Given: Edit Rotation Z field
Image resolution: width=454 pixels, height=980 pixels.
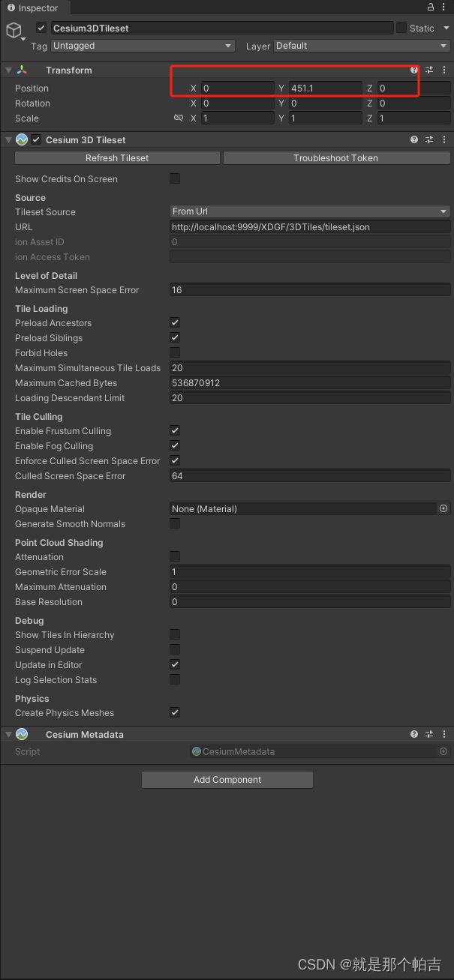Looking at the screenshot, I should (413, 103).
